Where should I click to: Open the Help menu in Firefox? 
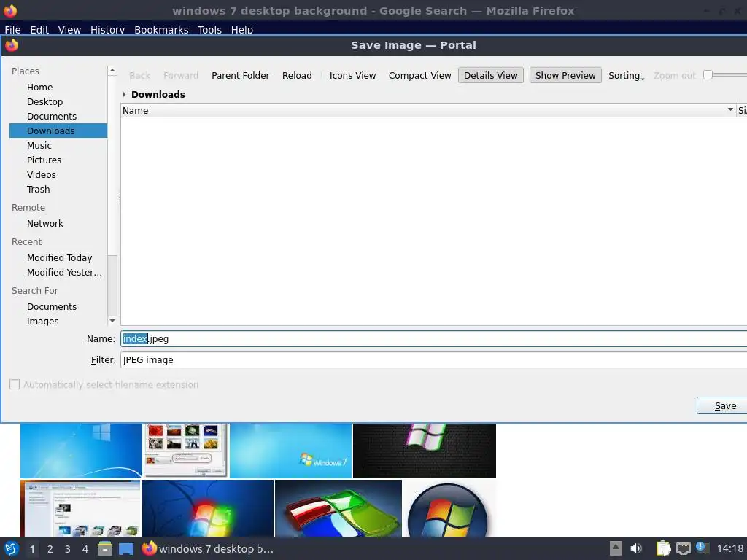(242, 29)
